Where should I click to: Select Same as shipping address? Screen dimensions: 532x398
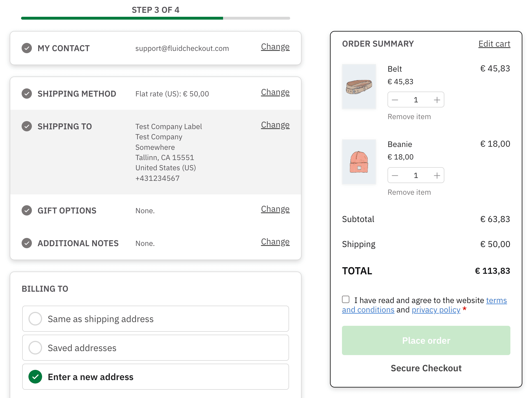pyautogui.click(x=35, y=319)
